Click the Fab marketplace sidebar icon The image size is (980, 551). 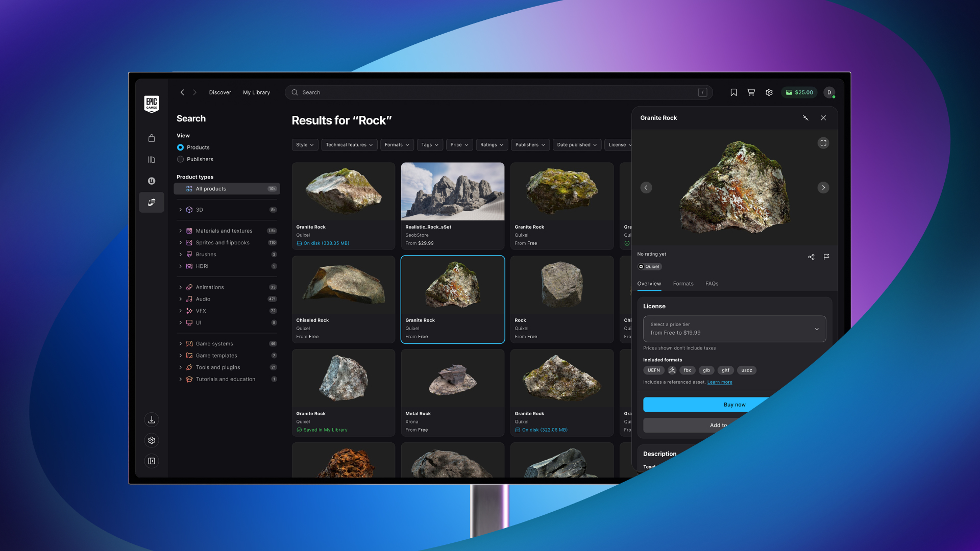(152, 202)
